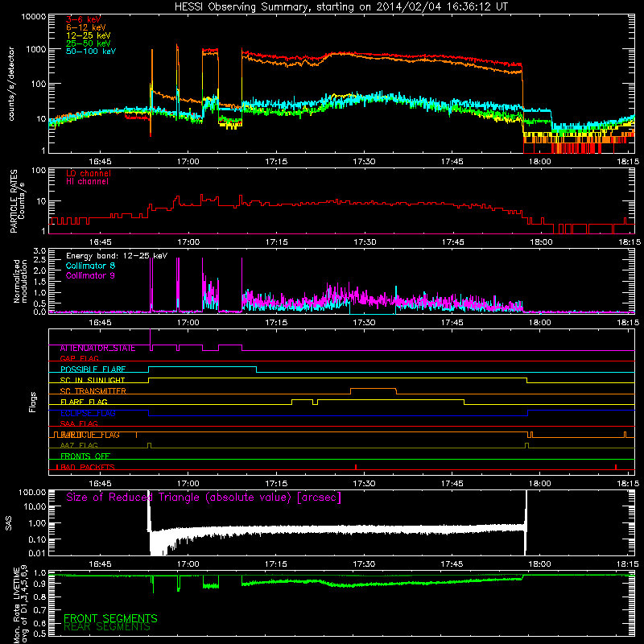644x644 pixels.
Task: Click the 10.00 tick on SAS axis
Action: [35, 506]
